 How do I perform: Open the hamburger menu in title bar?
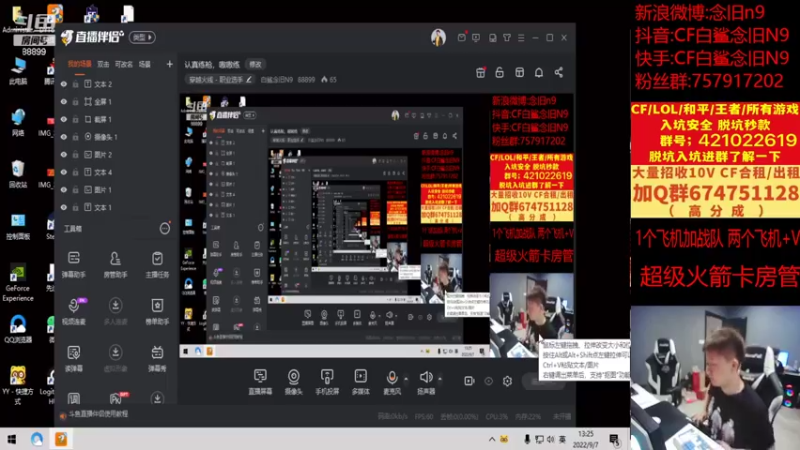click(x=521, y=38)
